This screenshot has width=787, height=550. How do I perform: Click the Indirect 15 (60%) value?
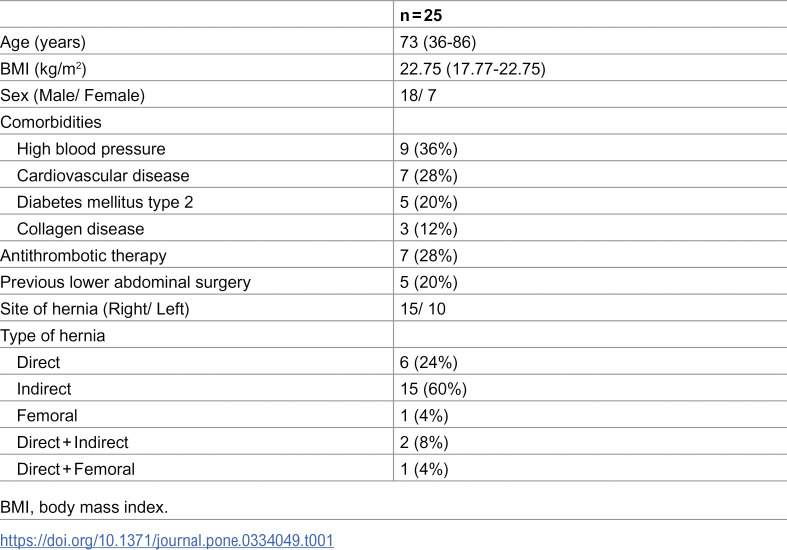pyautogui.click(x=433, y=389)
